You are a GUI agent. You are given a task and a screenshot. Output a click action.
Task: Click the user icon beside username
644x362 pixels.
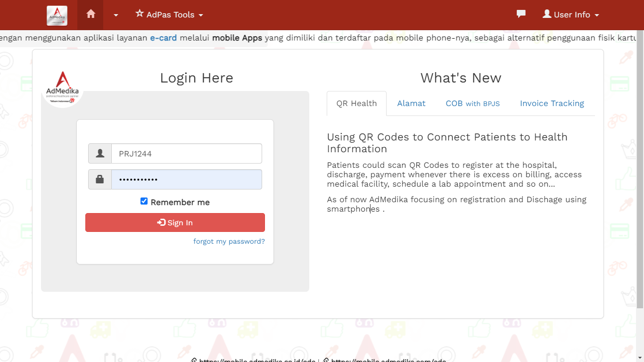100,154
